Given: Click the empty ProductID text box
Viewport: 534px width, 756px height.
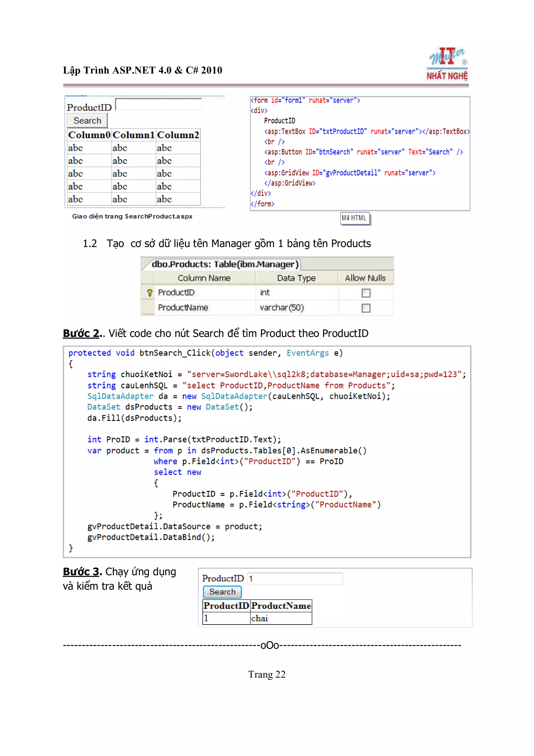Looking at the screenshot, I should (x=159, y=105).
